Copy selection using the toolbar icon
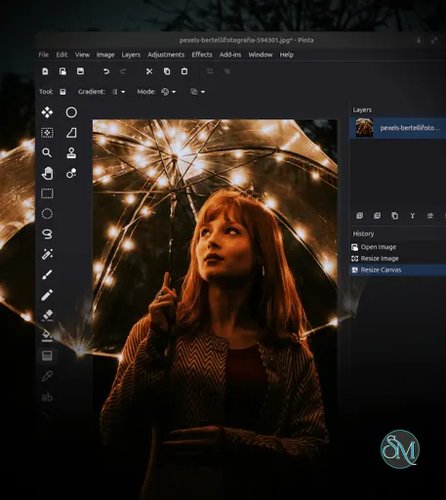 tap(167, 71)
